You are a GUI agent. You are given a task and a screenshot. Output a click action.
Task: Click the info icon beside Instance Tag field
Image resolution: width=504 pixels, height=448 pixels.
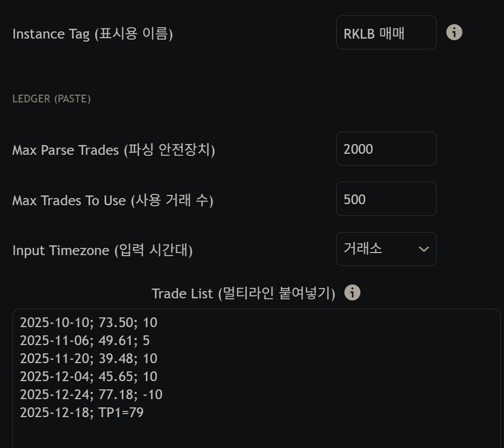(x=454, y=32)
